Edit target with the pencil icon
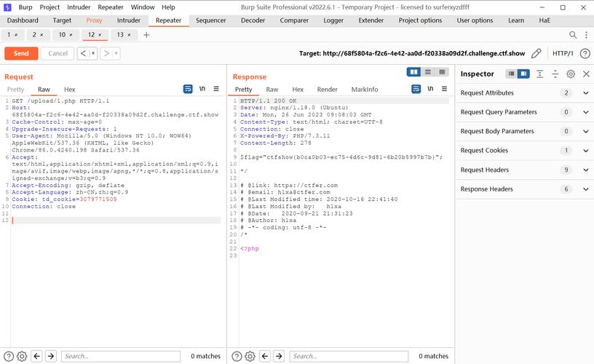 pyautogui.click(x=536, y=53)
